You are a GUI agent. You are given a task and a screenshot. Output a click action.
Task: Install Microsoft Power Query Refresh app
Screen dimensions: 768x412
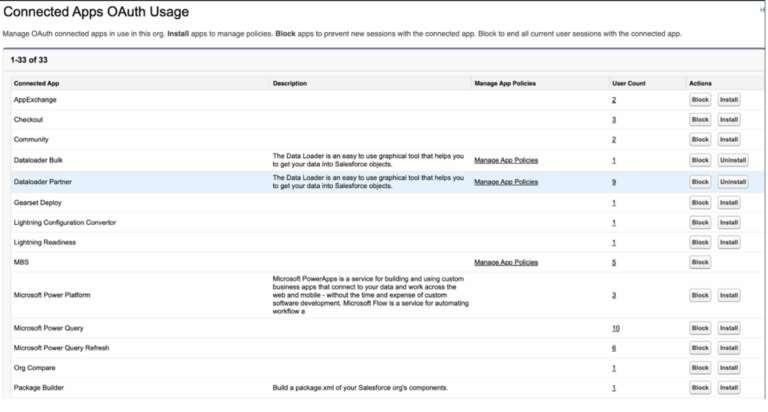728,348
